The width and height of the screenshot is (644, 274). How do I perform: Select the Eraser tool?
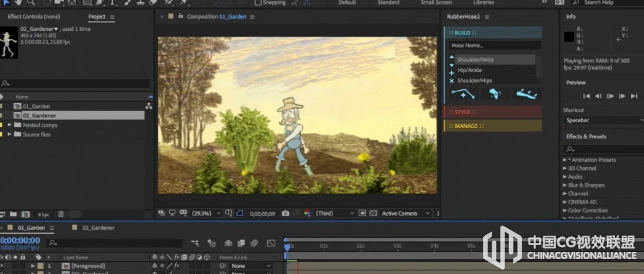(x=154, y=2)
